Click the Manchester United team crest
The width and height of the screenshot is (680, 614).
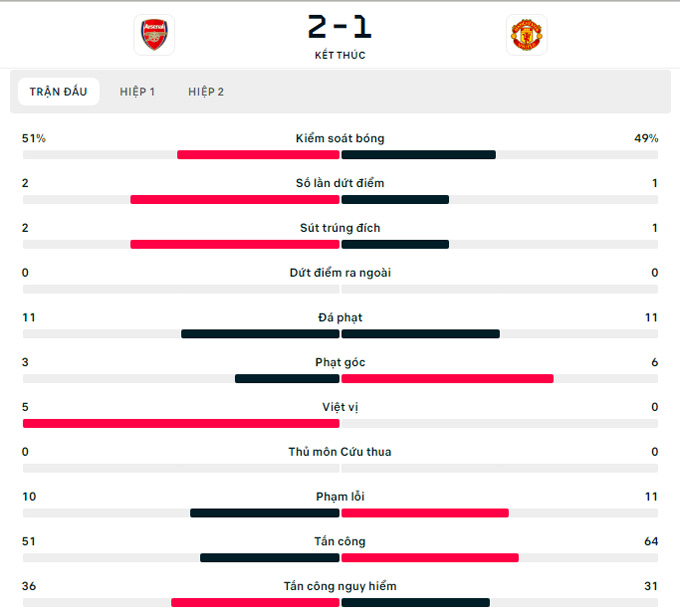click(x=526, y=35)
